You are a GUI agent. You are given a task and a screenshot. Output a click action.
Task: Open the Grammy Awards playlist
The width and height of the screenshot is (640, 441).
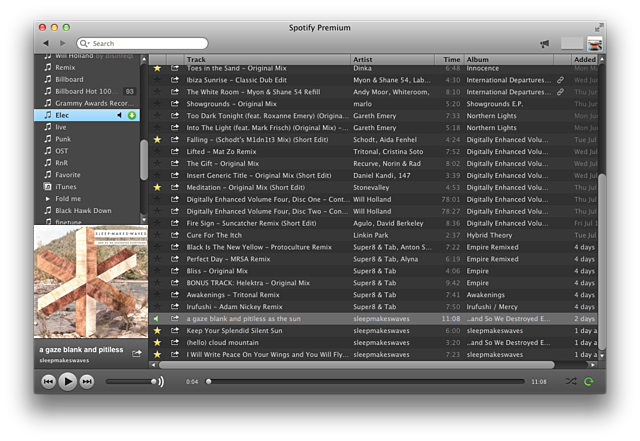click(87, 103)
